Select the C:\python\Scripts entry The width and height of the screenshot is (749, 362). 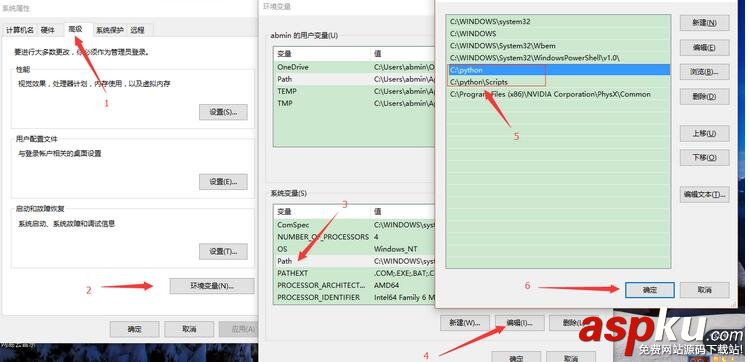pyautogui.click(x=558, y=82)
